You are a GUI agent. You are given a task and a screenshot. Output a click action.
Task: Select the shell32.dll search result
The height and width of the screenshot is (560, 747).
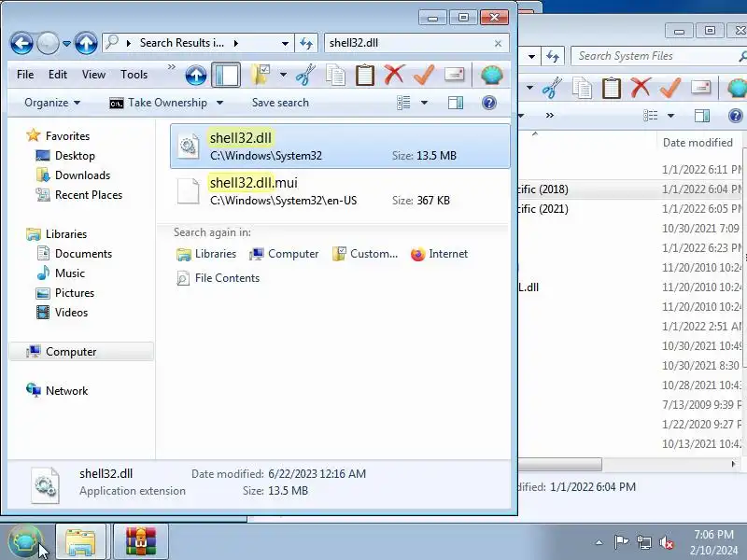[x=340, y=147]
